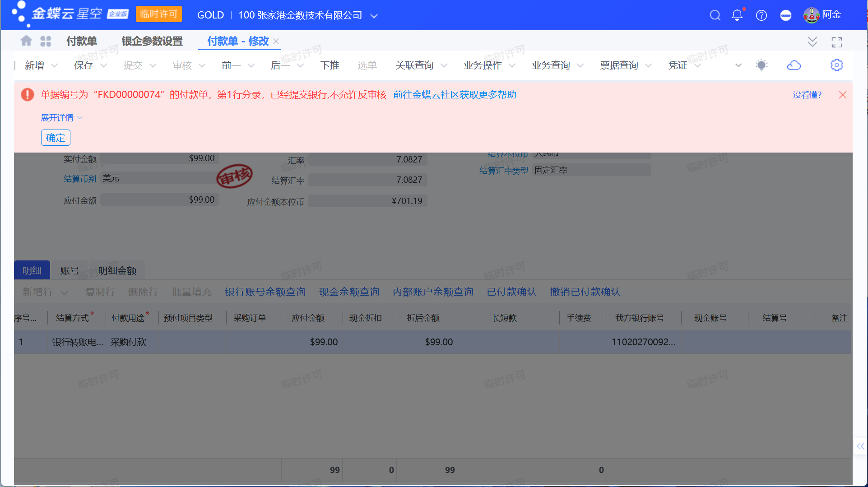Open the chat message bubble icon
868x487 pixels.
click(786, 15)
